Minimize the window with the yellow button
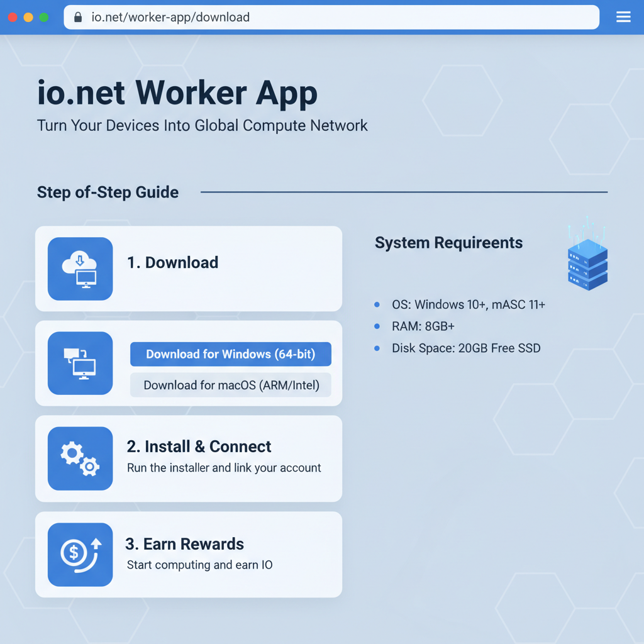This screenshot has height=644, width=644. pyautogui.click(x=28, y=17)
